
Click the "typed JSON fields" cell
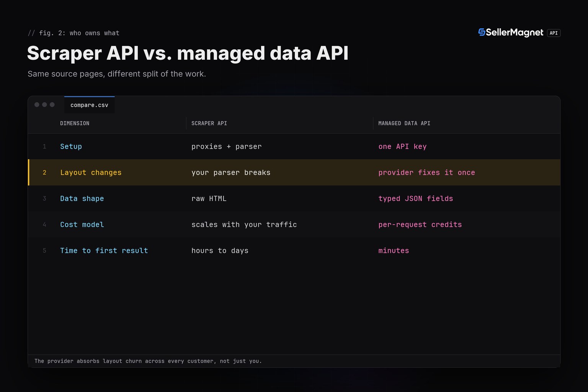click(x=416, y=198)
